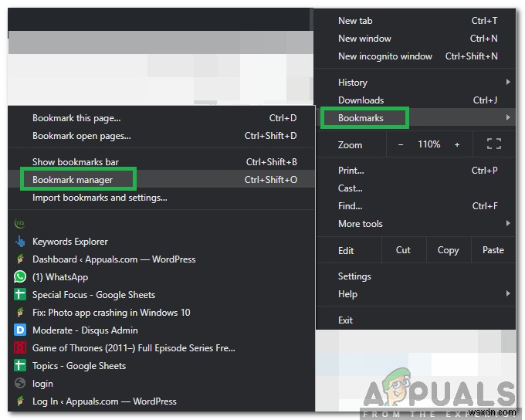Click the globe icon beside login
Viewport: 525px width, 420px height.
click(x=20, y=383)
